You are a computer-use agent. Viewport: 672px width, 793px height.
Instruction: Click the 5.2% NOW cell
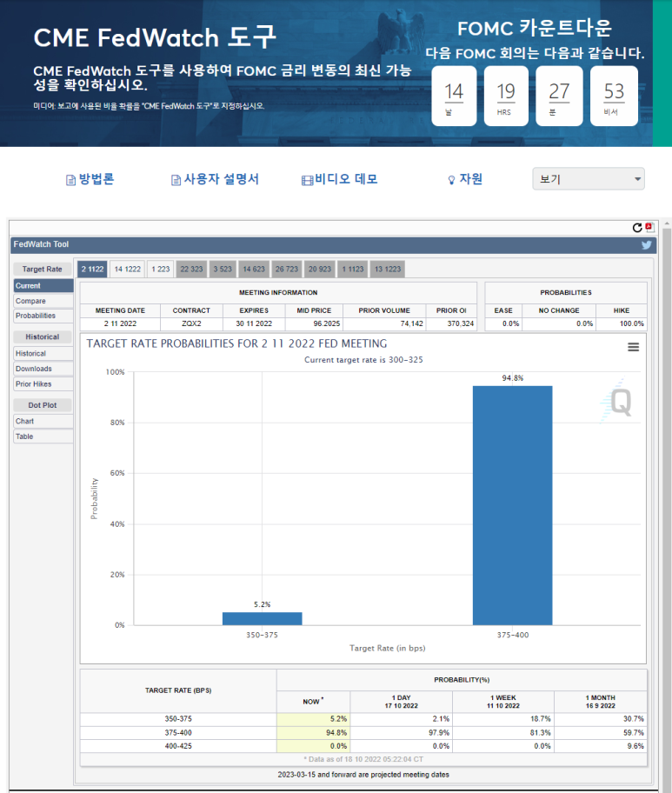point(314,719)
